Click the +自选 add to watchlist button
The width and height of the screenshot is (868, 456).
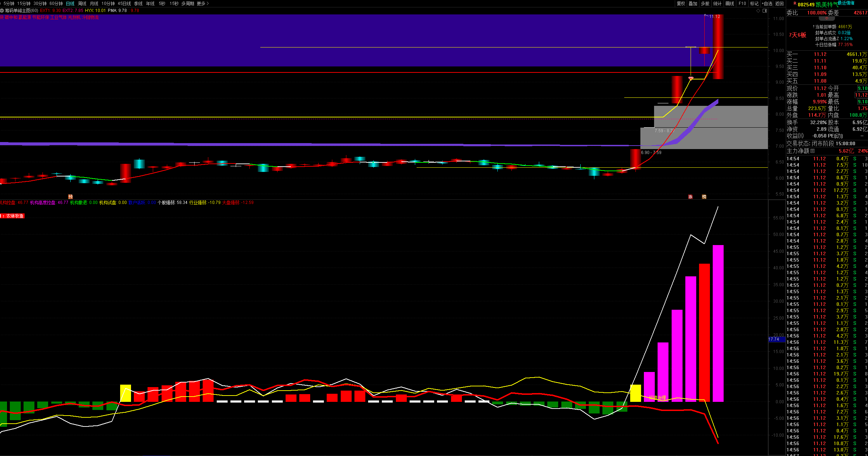767,4
